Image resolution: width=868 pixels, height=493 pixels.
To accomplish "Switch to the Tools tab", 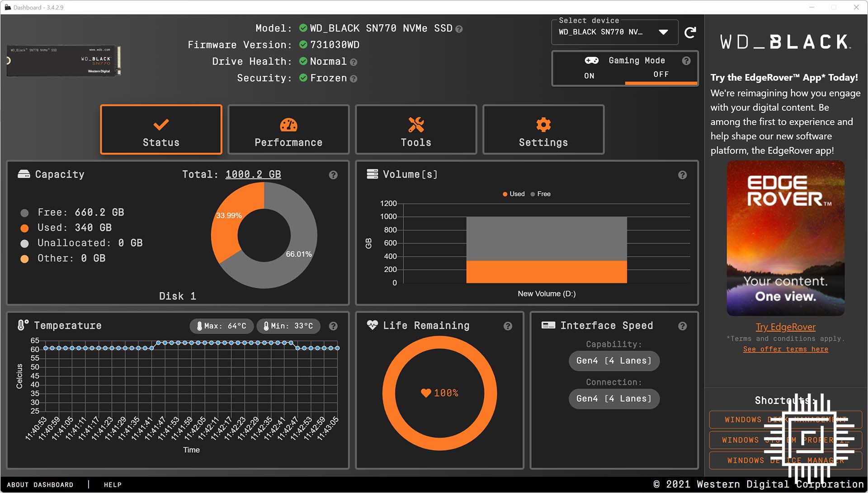I will point(416,129).
